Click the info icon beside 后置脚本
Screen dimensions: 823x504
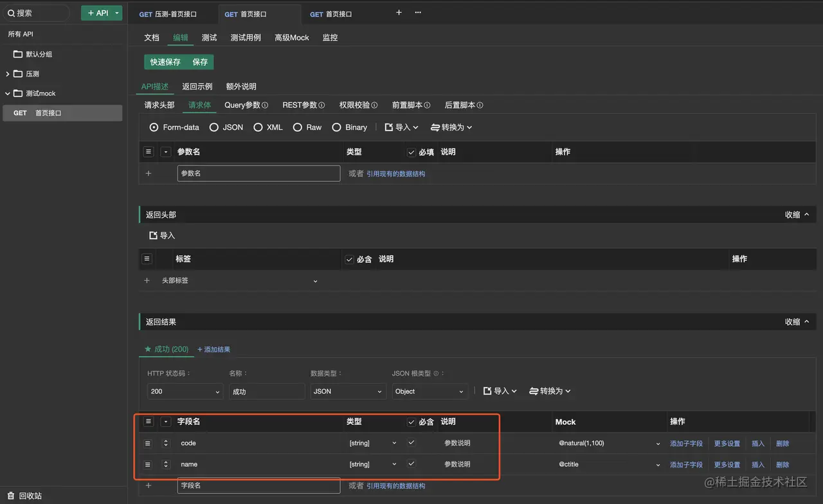(480, 105)
